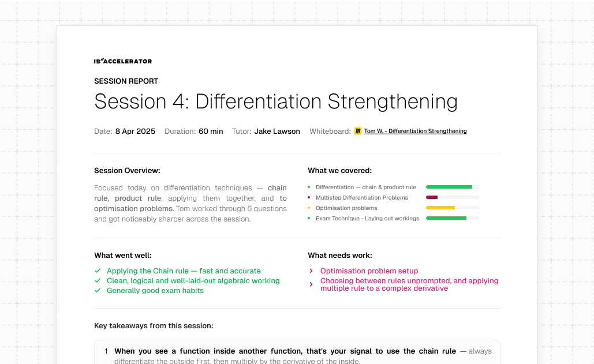Click the yellow bullet beside Optimisation problems

coord(309,208)
